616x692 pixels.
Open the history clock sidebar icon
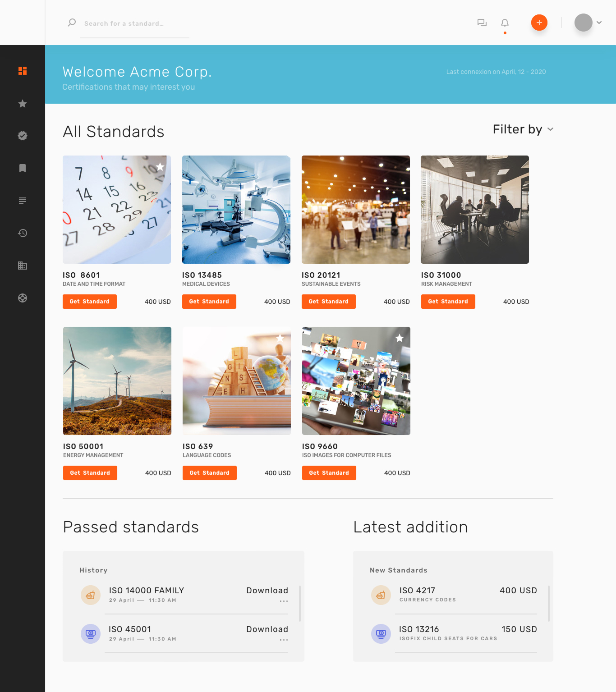click(23, 233)
